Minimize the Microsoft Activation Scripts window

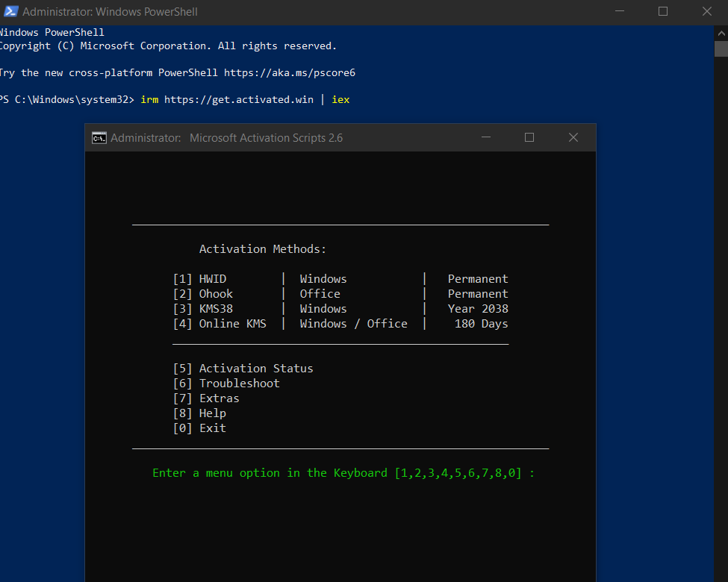(x=486, y=137)
